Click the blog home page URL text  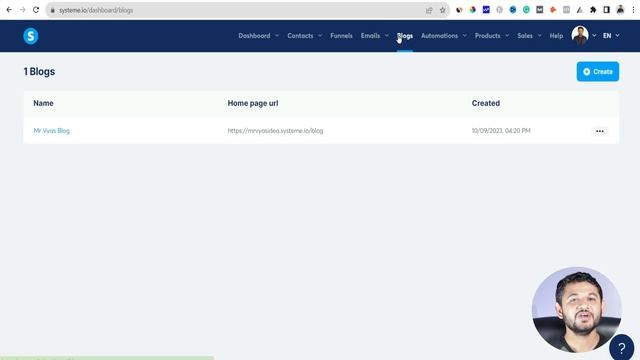pyautogui.click(x=276, y=131)
